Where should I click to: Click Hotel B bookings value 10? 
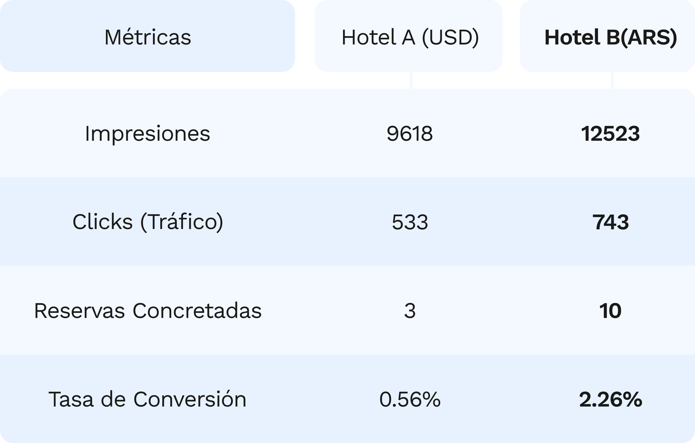coord(610,310)
